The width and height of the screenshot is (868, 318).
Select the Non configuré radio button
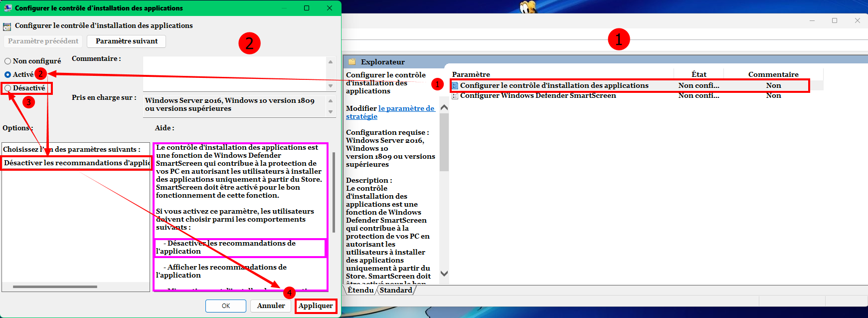[x=7, y=61]
